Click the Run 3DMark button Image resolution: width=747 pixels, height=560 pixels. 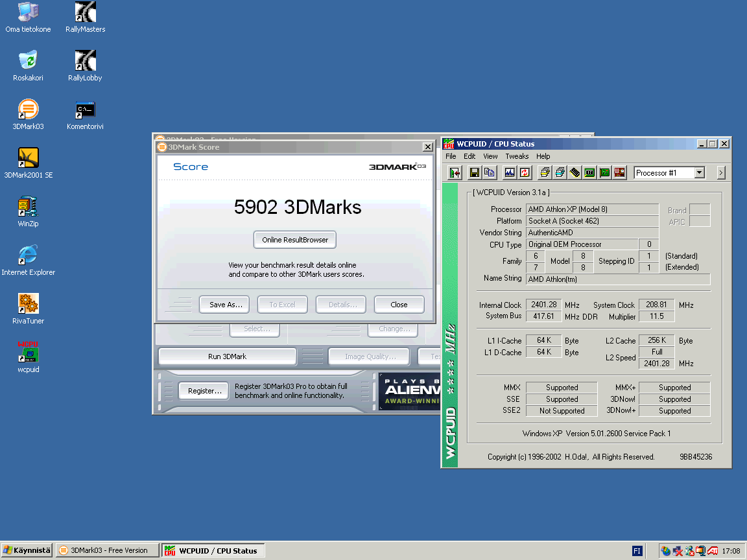coord(227,356)
